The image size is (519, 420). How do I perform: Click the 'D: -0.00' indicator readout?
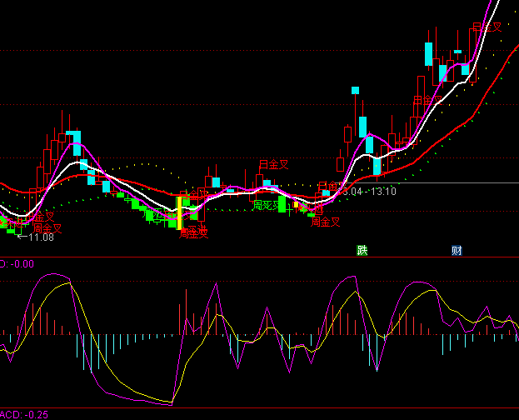(17, 264)
